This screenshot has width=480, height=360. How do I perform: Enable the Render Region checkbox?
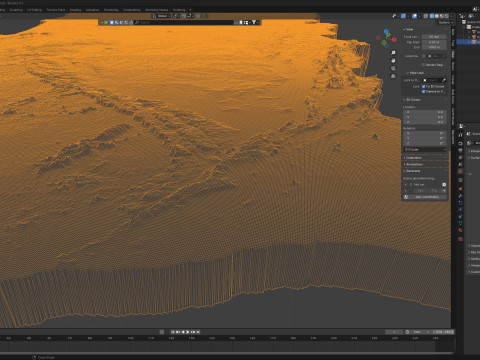(424, 65)
